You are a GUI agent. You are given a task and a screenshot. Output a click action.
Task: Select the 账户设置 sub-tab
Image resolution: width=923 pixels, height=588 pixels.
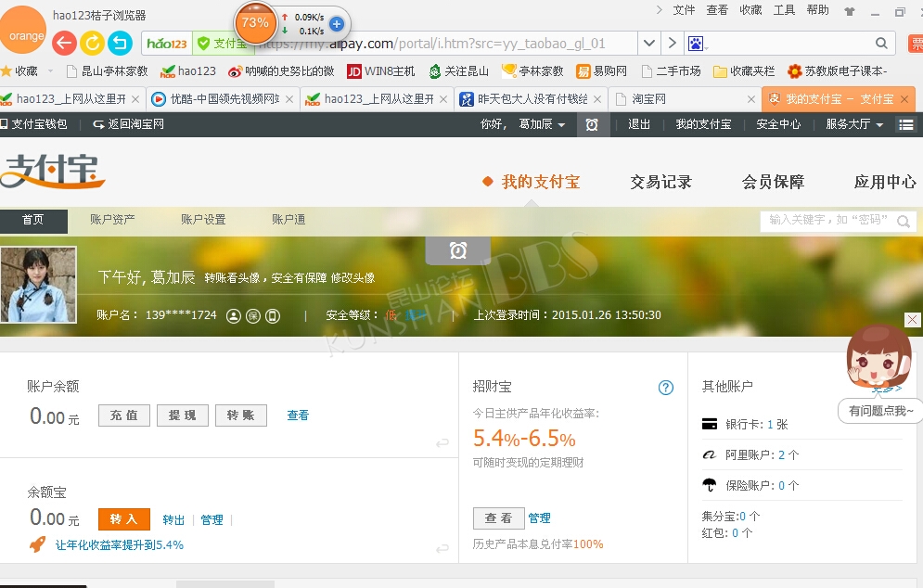[203, 220]
